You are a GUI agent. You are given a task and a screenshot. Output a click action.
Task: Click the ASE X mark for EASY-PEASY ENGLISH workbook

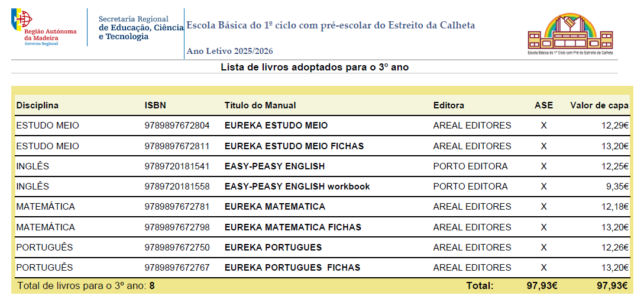pyautogui.click(x=544, y=187)
